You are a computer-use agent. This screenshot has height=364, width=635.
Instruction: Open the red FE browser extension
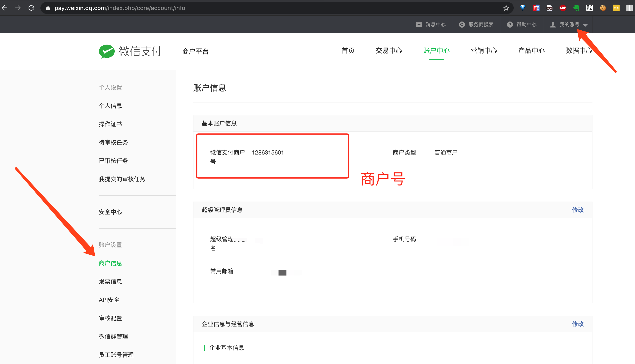pyautogui.click(x=536, y=8)
